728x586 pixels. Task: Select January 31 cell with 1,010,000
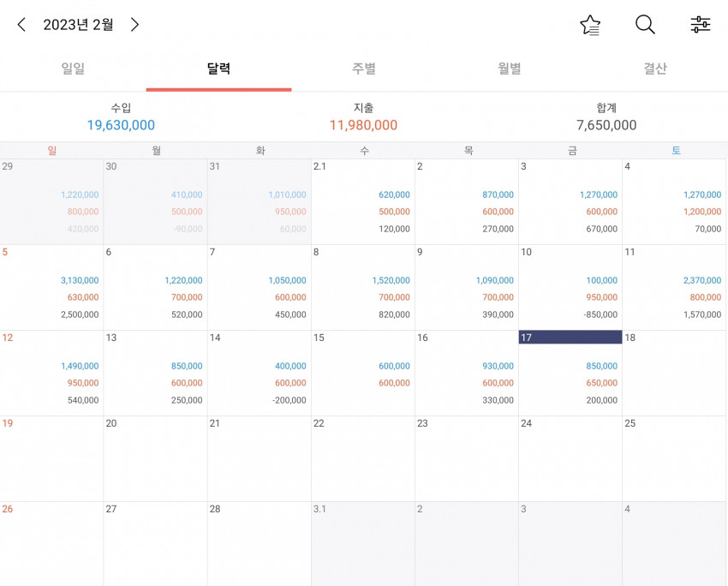tap(259, 202)
